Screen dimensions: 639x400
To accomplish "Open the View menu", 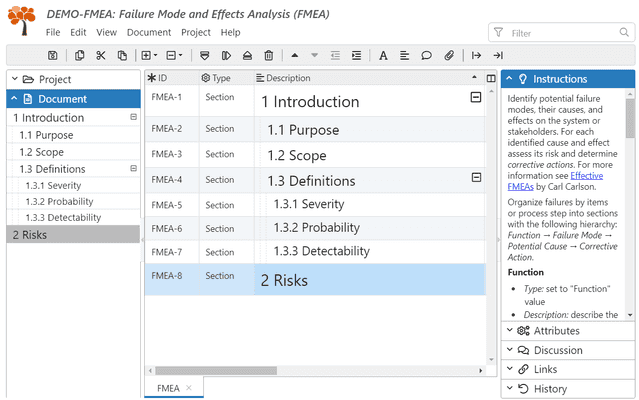I will tap(106, 32).
